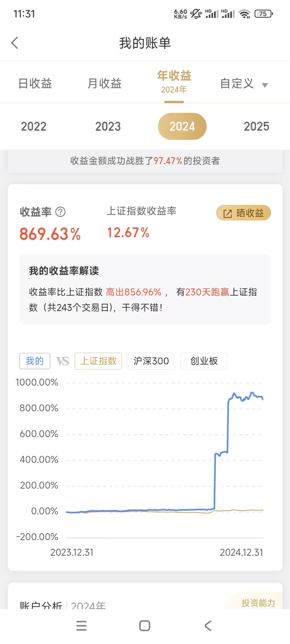The image size is (290, 644).
Task: Tap the battery indicator in status bar
Action: click(x=263, y=14)
